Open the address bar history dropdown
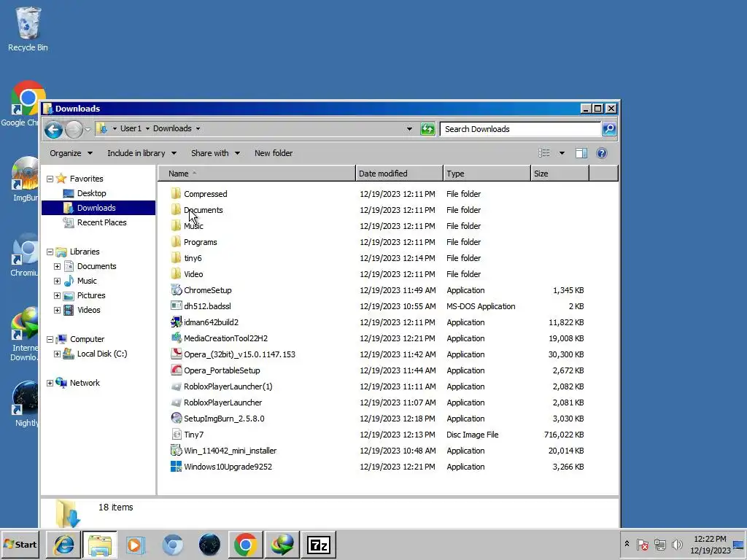Screen dimensions: 747x560 [409, 128]
